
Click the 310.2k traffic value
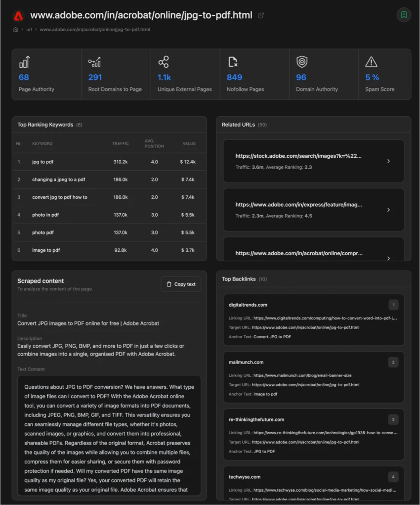121,162
